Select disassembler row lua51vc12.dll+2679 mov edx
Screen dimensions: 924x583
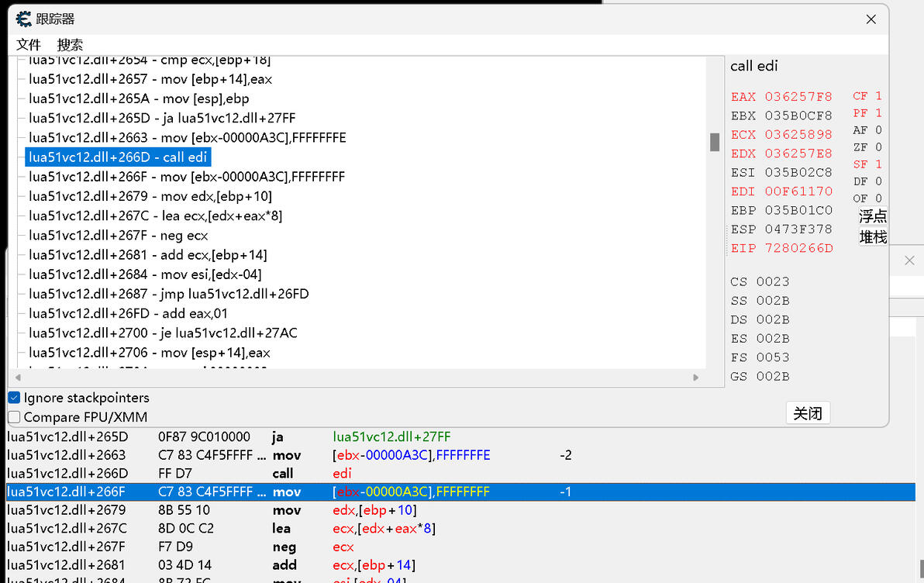pos(460,510)
